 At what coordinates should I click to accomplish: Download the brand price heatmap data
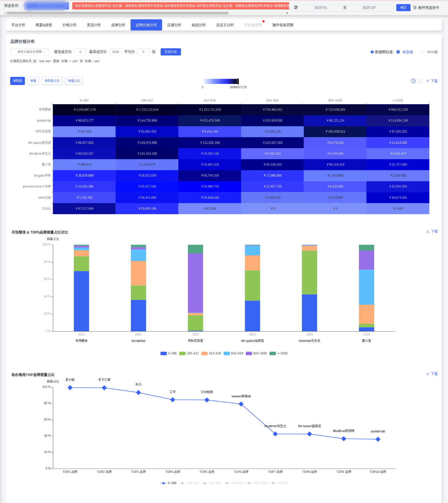(x=432, y=81)
